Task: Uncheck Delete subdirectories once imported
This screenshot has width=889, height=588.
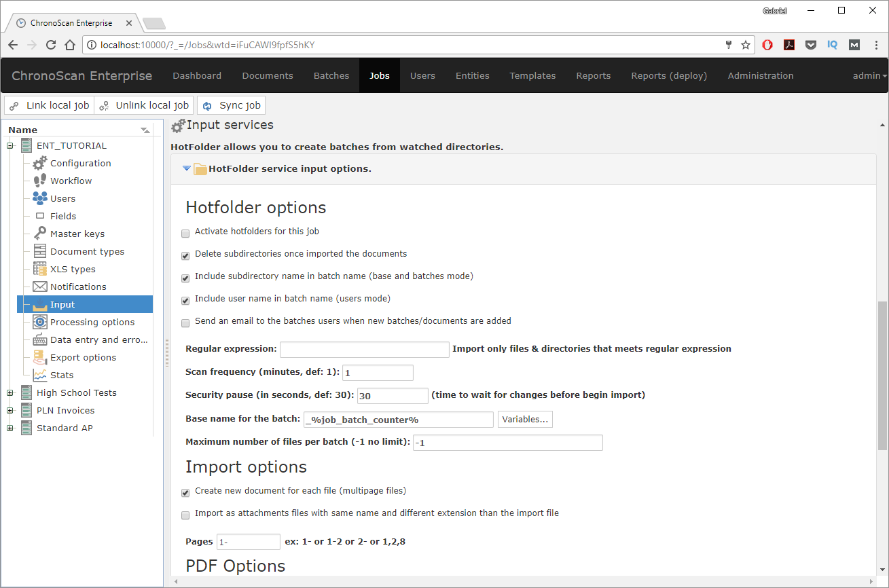Action: 185,256
